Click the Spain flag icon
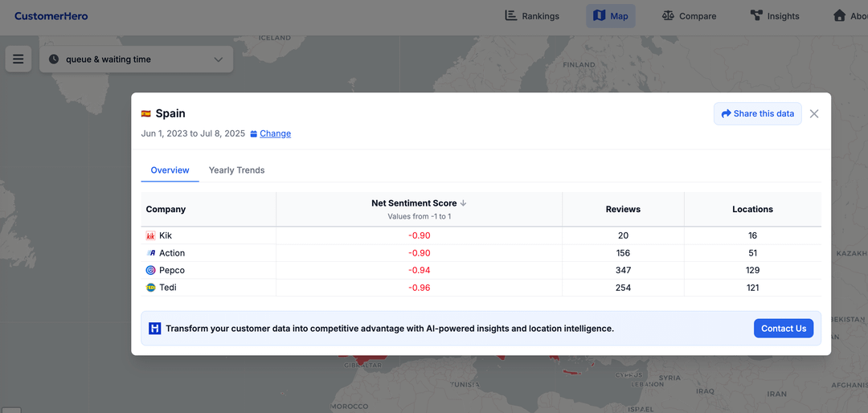868x413 pixels. coord(146,114)
